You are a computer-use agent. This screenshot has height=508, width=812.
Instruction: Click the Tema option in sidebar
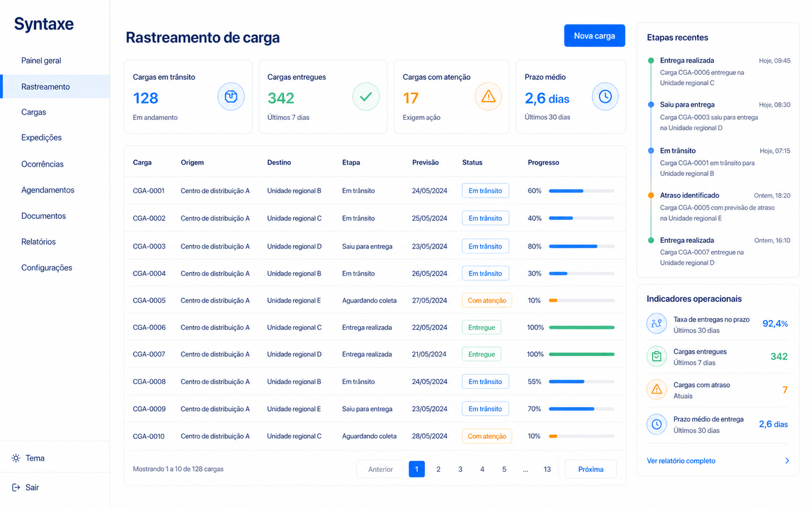35,458
